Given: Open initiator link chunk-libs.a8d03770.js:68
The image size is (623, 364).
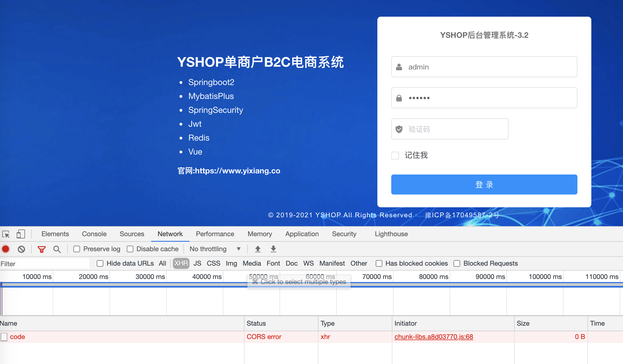Looking at the screenshot, I should [x=434, y=337].
